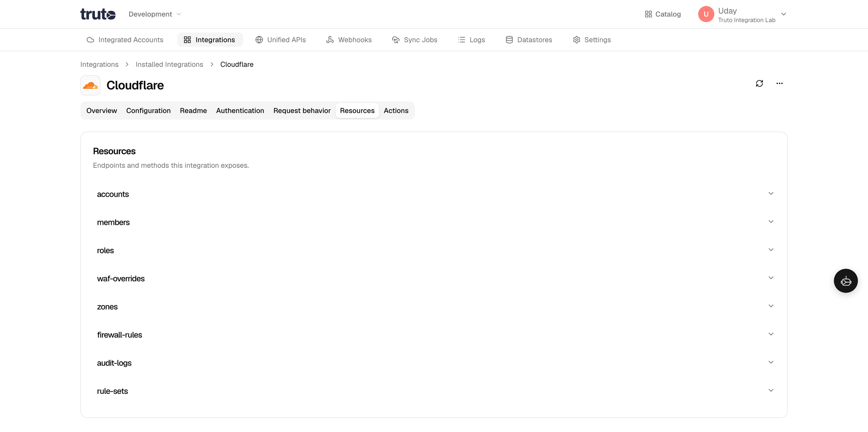Go to Sync Jobs
This screenshot has width=868, height=432.
click(x=414, y=40)
